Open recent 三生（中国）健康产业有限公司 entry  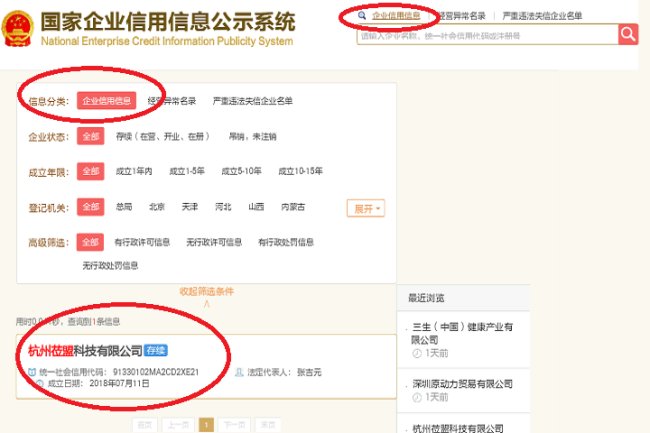point(462,333)
